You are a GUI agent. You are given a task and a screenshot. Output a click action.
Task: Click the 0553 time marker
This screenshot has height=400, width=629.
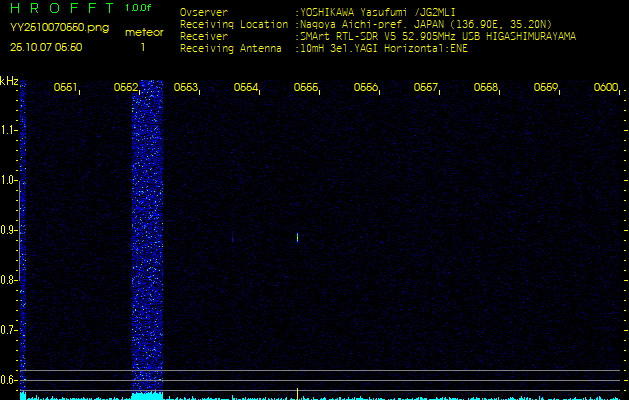[x=186, y=87]
